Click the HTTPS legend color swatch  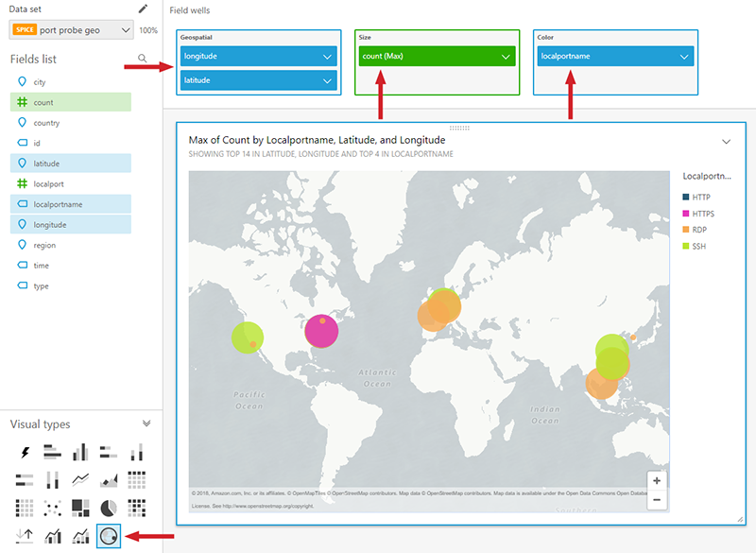686,213
